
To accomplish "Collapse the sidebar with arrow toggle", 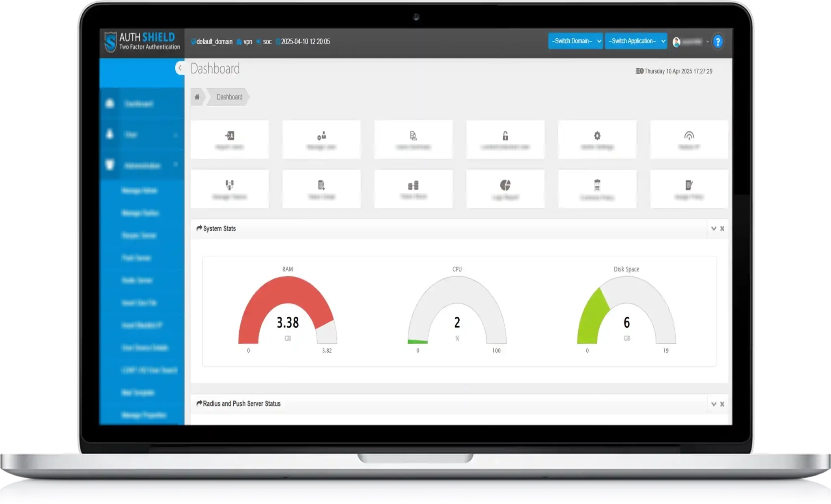I will 180,68.
